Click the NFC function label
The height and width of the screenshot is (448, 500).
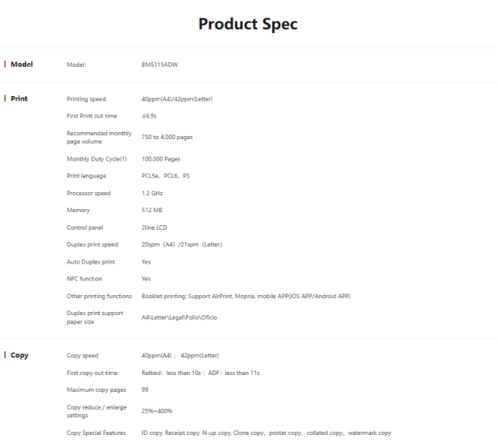[x=85, y=279]
